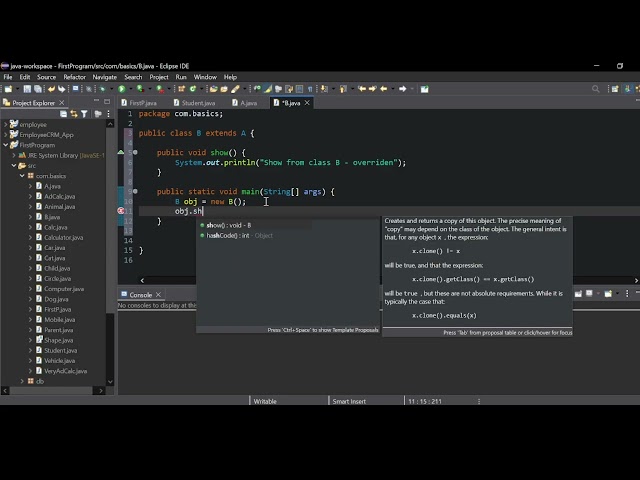
Task: Expand JRE System Library node
Action: tap(14, 155)
